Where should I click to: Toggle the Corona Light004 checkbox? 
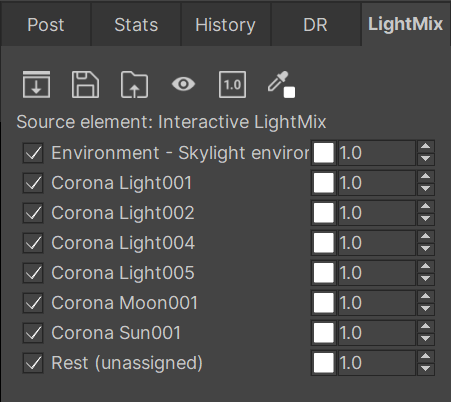click(33, 243)
